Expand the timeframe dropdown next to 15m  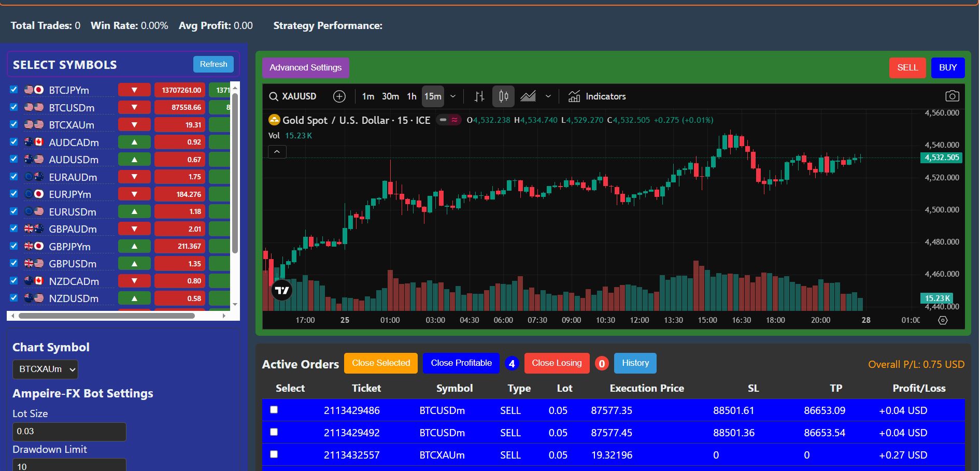tap(453, 96)
